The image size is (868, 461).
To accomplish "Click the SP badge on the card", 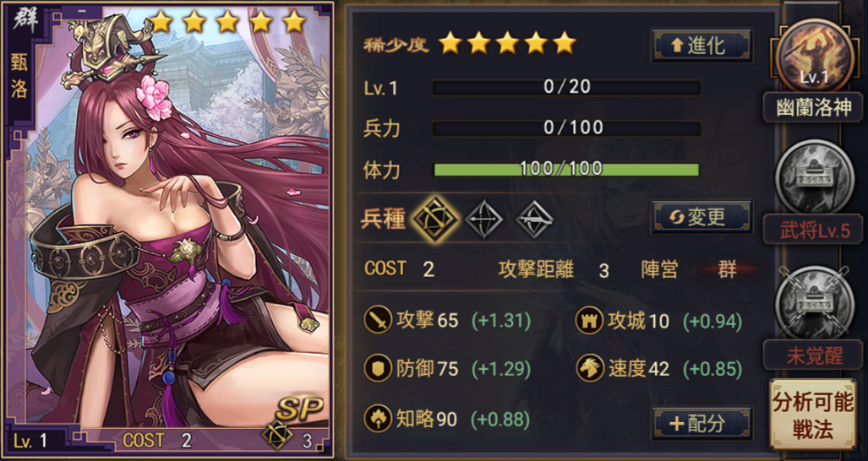I will coord(299,409).
